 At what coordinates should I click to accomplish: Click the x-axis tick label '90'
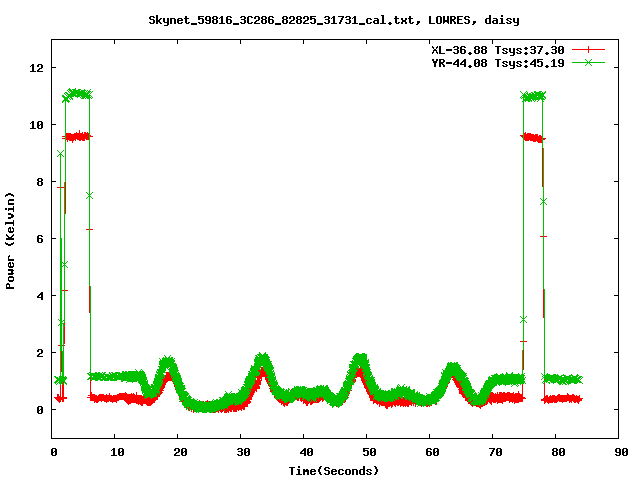tap(621, 452)
